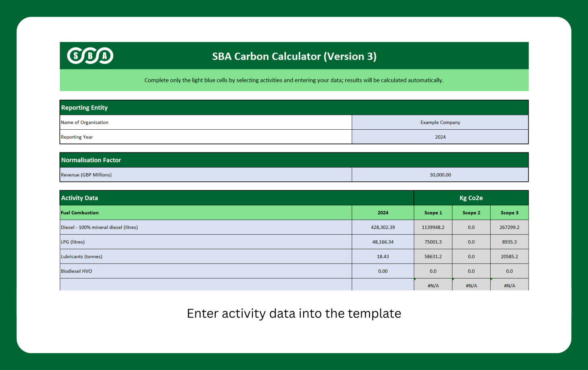The height and width of the screenshot is (370, 588).
Task: Click the 2024 column header in Activity Data
Action: (383, 213)
